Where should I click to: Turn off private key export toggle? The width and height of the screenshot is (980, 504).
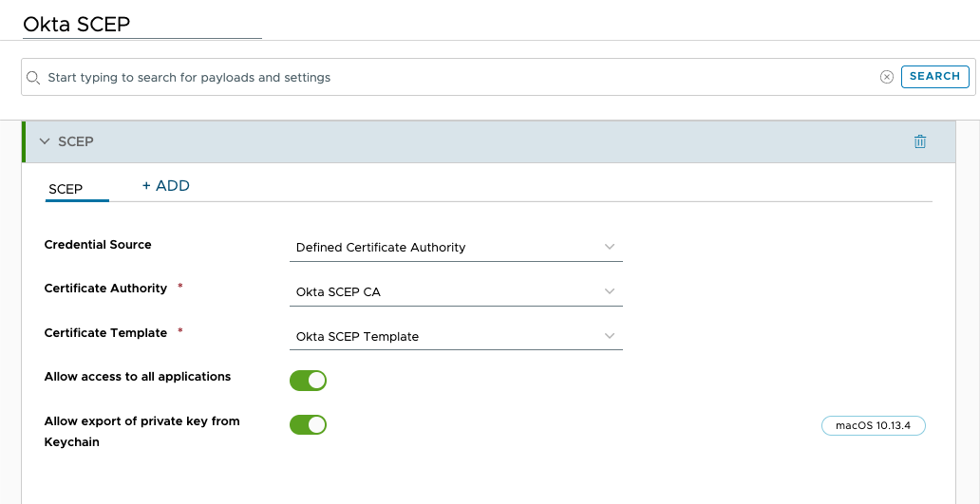tap(308, 424)
